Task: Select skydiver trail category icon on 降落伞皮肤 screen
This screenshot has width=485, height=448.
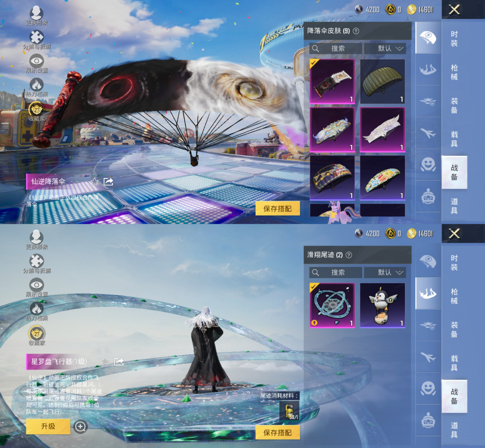Action: [x=428, y=70]
